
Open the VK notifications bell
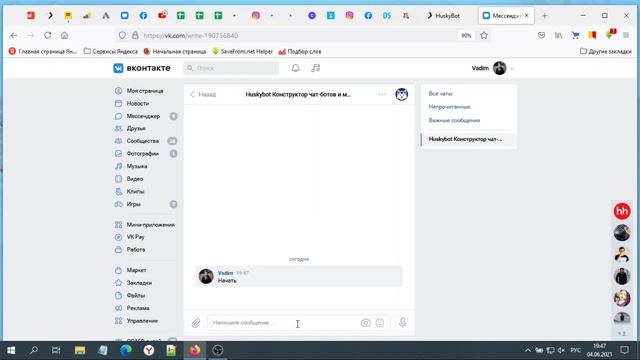[x=296, y=68]
